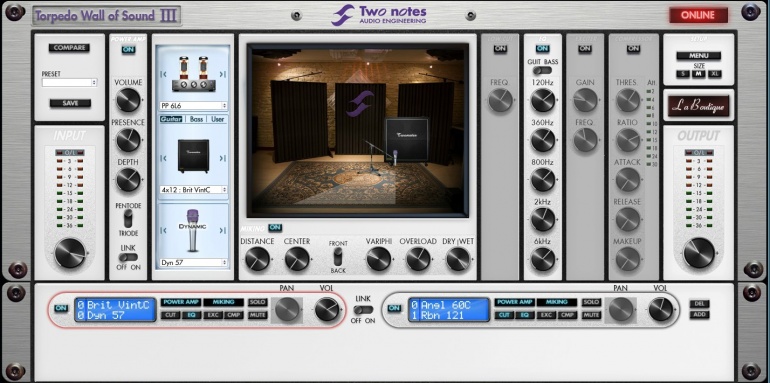
Task: Choose size M
Action: point(698,74)
